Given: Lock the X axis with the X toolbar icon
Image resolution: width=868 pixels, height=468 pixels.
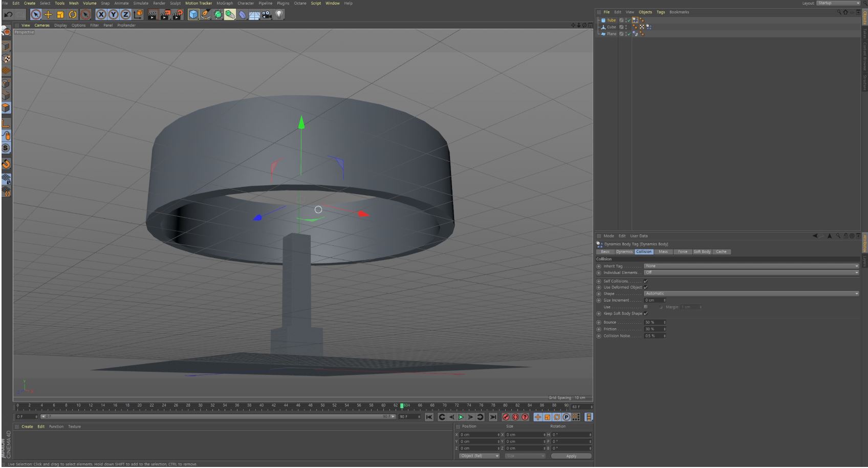Looking at the screenshot, I should tap(101, 14).
